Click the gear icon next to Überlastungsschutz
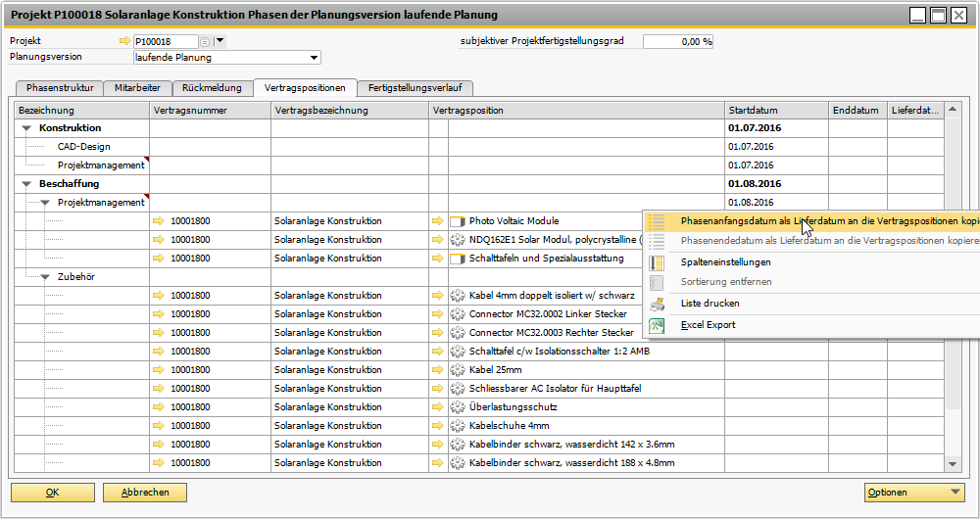The image size is (980, 519). [x=457, y=407]
